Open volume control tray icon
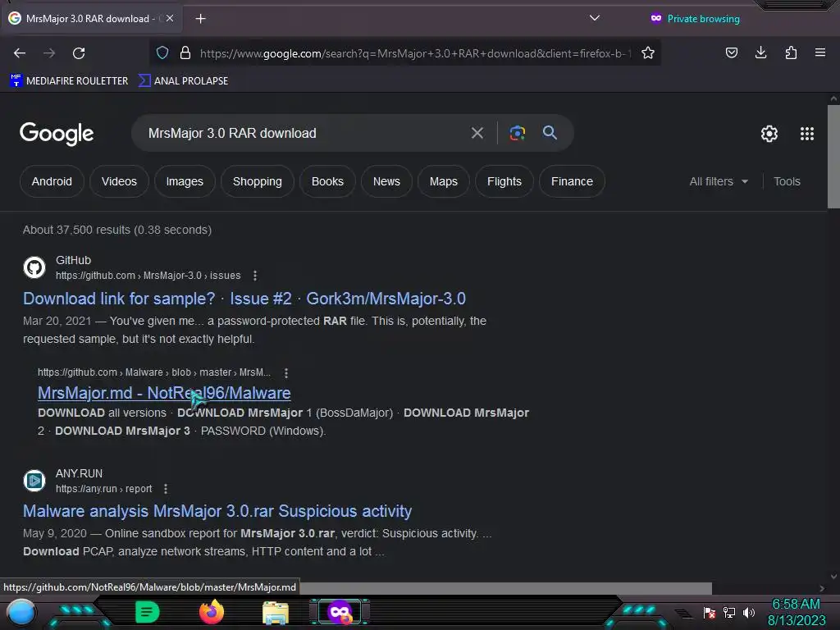 (748, 612)
